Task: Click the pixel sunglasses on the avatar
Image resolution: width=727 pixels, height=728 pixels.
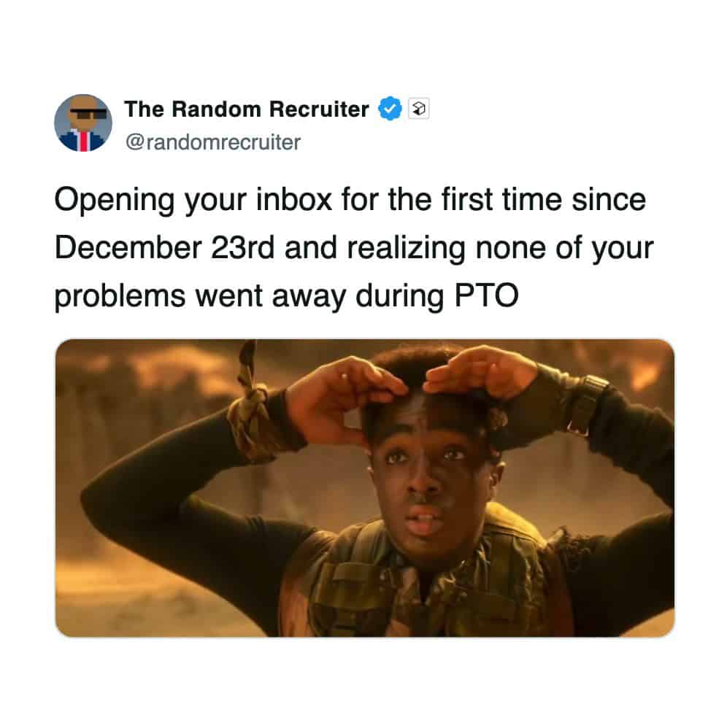Action: [88, 113]
